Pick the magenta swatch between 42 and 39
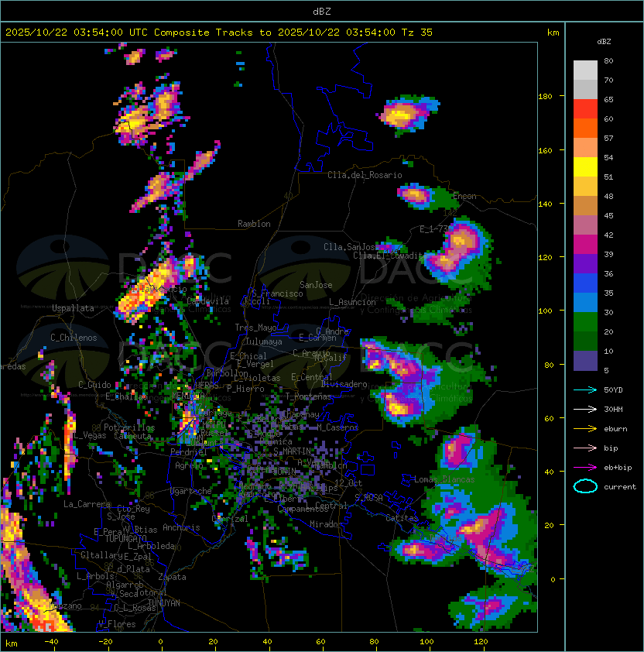This screenshot has width=644, height=652. tap(585, 245)
